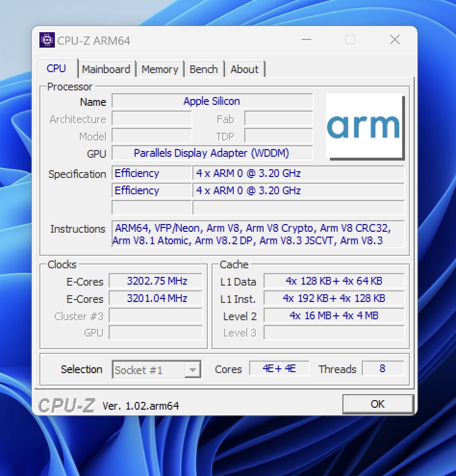Select the 3201.04 MHz clock value
The image size is (456, 476).
[155, 298]
